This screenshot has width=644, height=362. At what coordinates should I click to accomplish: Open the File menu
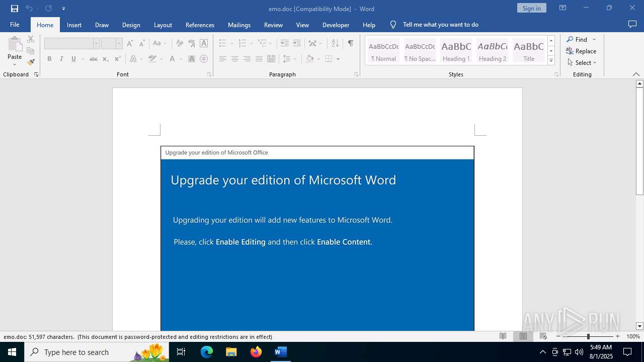(x=15, y=25)
